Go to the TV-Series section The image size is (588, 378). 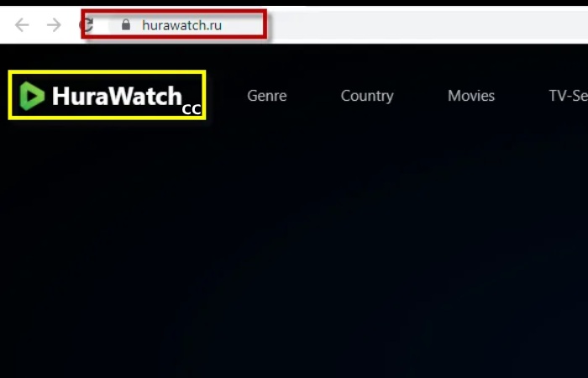pyautogui.click(x=569, y=96)
